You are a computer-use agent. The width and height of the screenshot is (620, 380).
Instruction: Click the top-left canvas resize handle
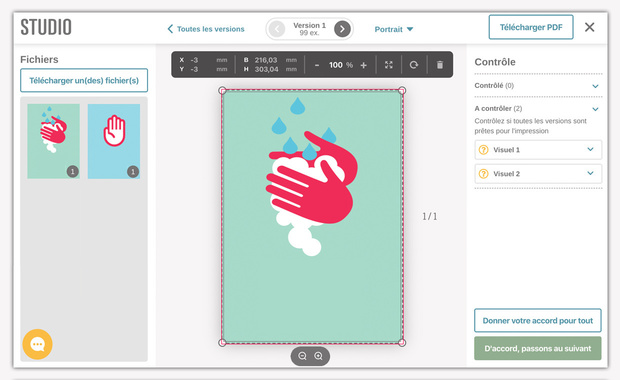point(223,91)
